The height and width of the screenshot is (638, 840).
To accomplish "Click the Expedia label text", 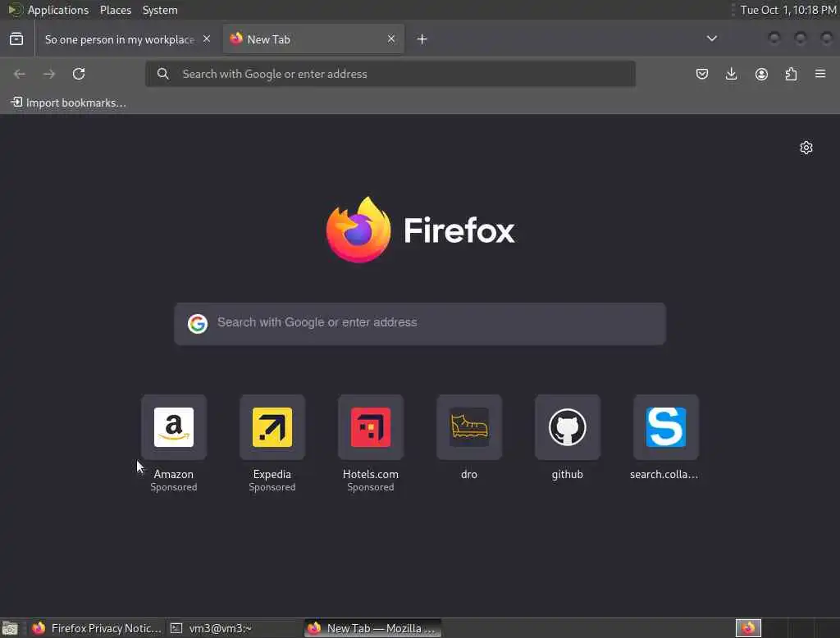I will click(272, 474).
